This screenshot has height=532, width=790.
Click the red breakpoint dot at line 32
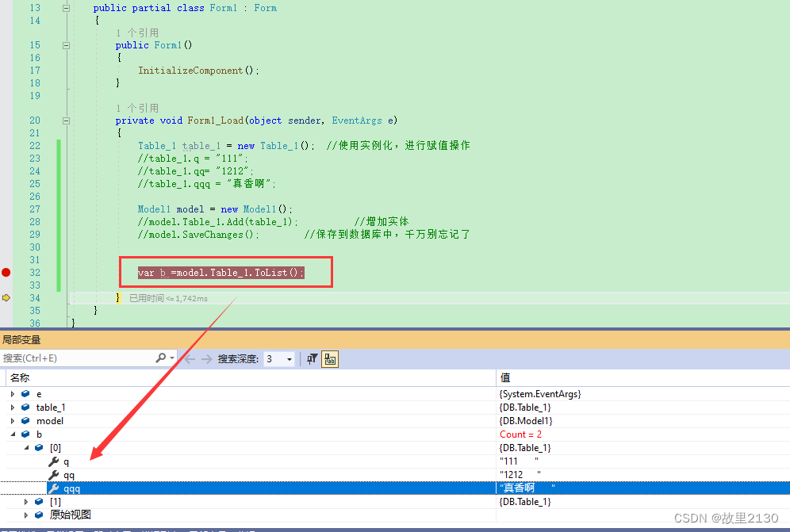point(6,272)
